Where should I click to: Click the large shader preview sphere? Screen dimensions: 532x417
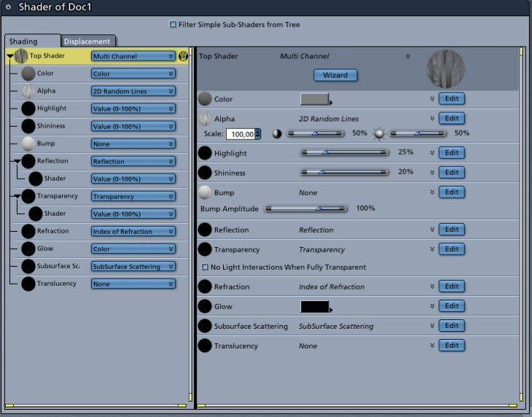pos(445,69)
